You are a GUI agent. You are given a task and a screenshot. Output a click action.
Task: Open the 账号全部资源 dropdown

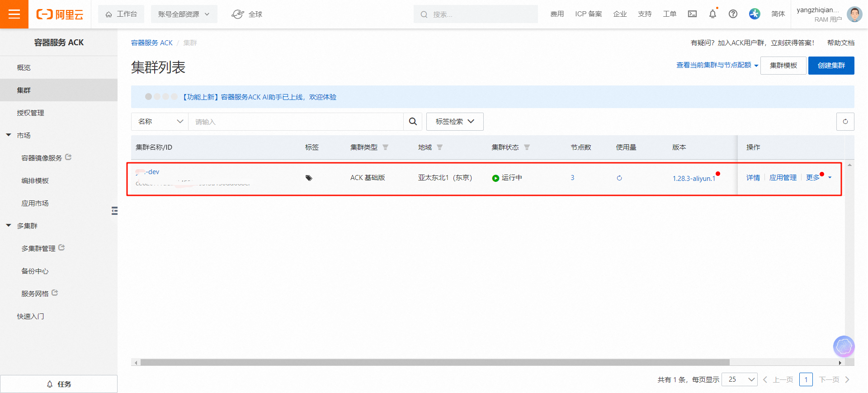[x=184, y=14]
